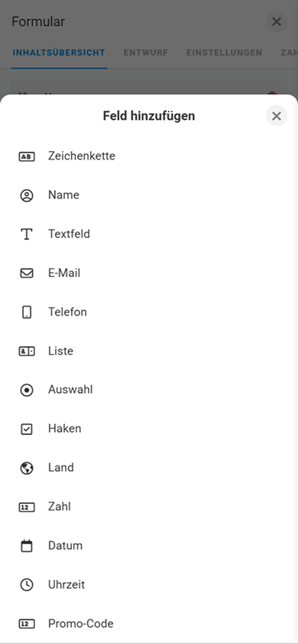Open the Einstellungen tab
This screenshot has width=298, height=644.
click(x=225, y=53)
